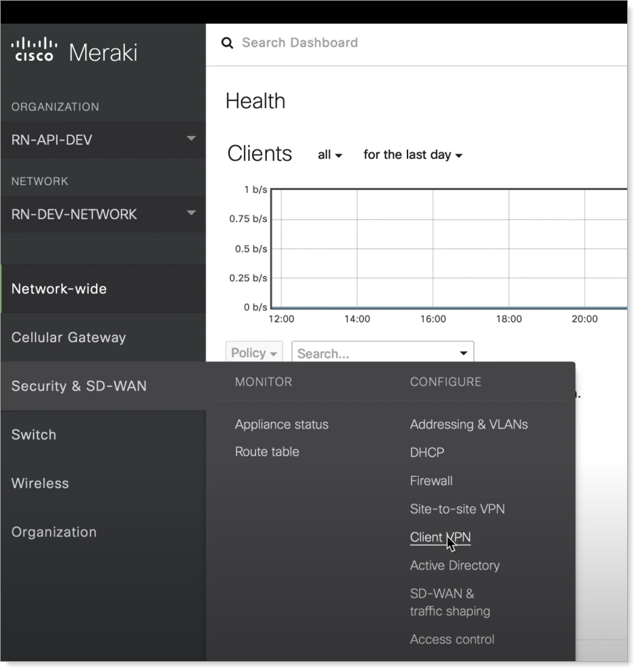
Task: Open the Firewall configuration page
Action: [x=431, y=481]
